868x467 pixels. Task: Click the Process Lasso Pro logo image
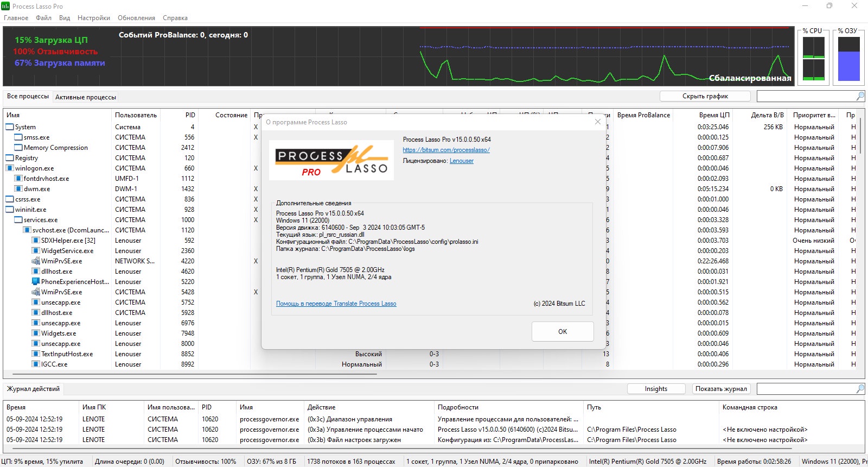(x=331, y=161)
